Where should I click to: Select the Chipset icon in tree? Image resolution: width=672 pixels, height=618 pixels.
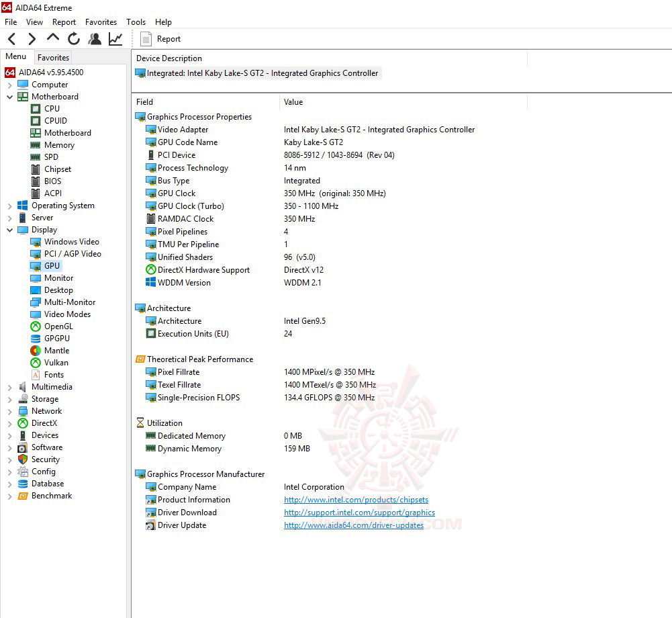click(x=36, y=169)
